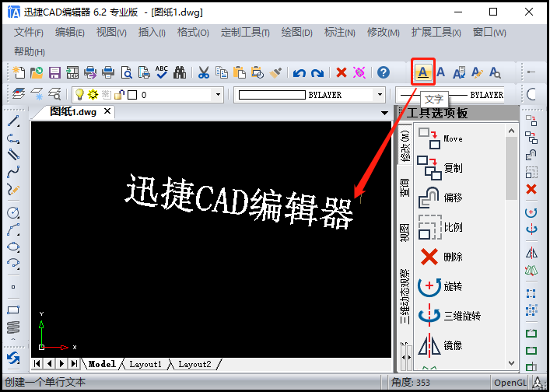Image resolution: width=550 pixels, height=392 pixels.
Task: Click the binoculars Find icon
Action: pos(179,72)
